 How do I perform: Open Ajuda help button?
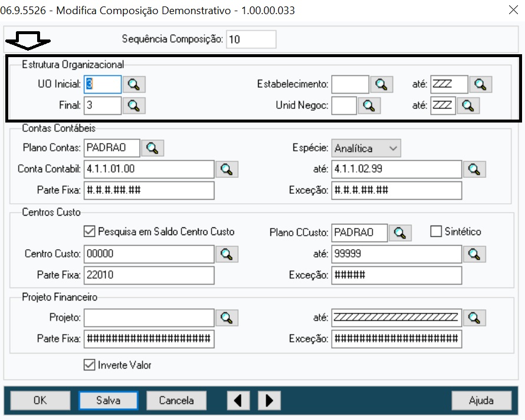click(481, 400)
